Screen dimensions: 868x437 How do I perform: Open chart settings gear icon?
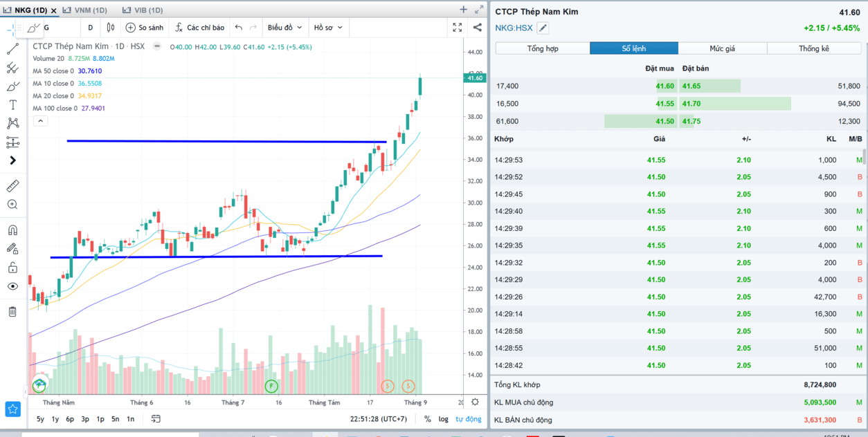tap(475, 402)
